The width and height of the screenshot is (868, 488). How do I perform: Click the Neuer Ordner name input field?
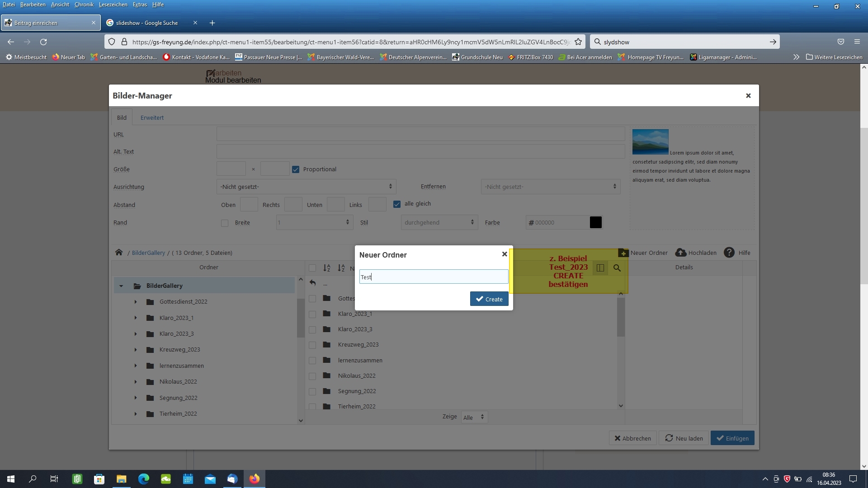coord(434,277)
